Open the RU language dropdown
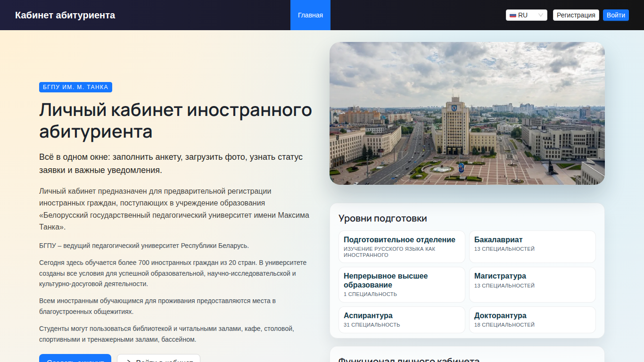The height and width of the screenshot is (362, 644). (527, 15)
